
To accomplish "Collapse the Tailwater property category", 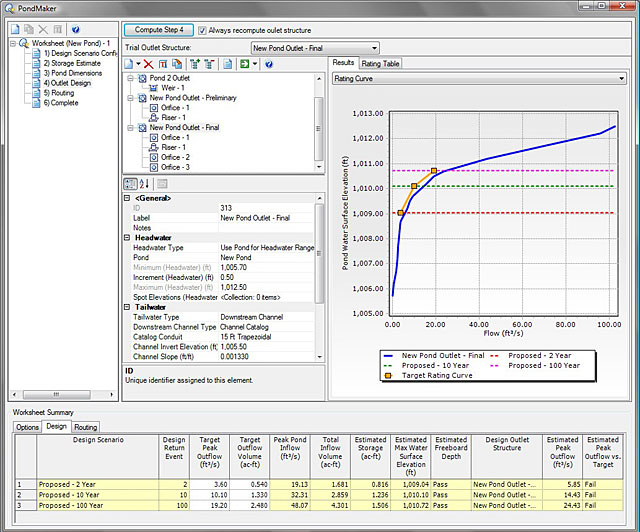I will 127,307.
